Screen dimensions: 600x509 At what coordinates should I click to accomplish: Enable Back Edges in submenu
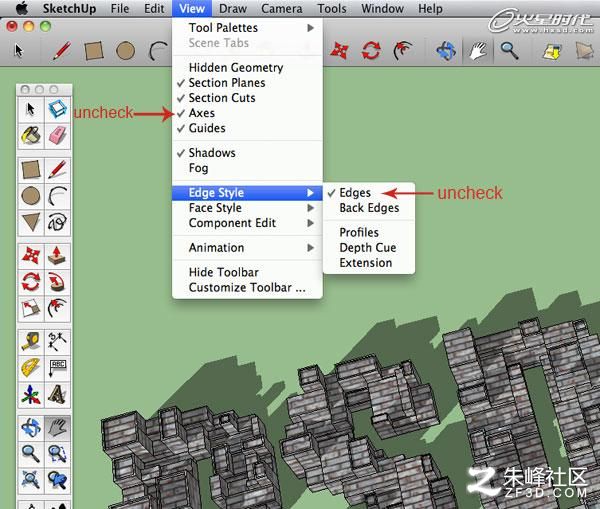[x=369, y=208]
